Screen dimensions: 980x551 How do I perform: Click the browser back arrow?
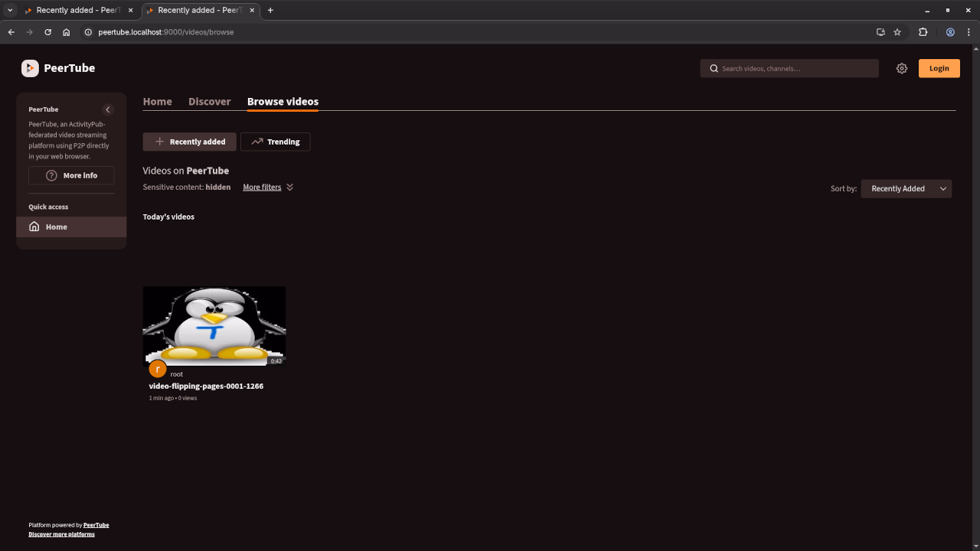(11, 32)
